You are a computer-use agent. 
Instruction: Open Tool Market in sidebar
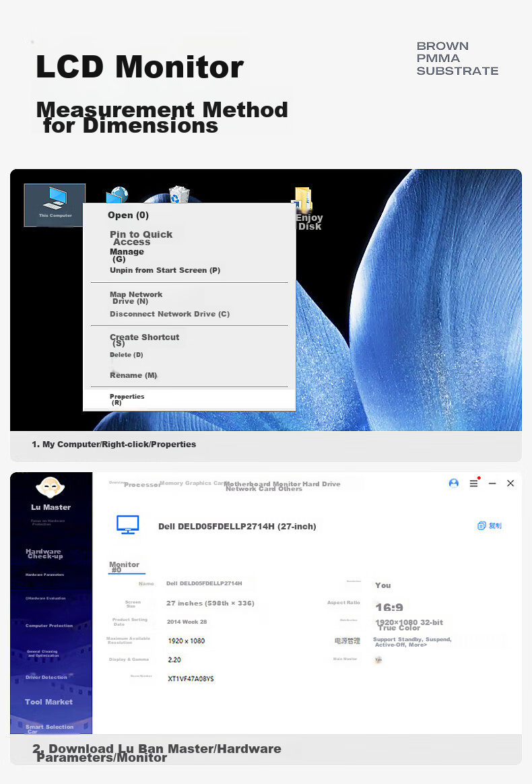pyautogui.click(x=48, y=702)
